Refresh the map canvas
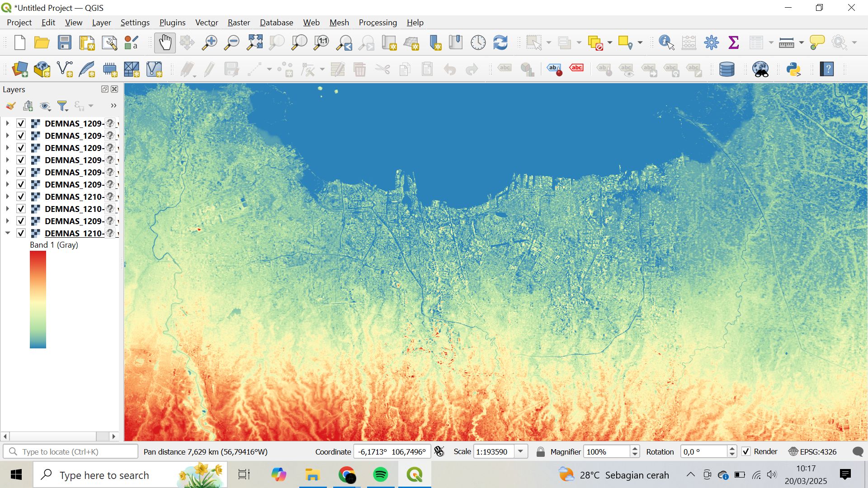 (x=500, y=42)
